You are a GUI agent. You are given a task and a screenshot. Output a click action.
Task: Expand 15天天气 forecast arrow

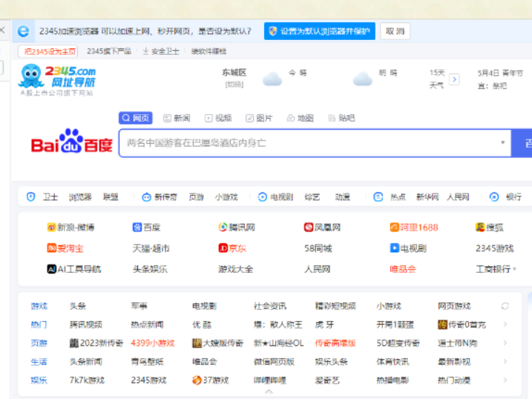coord(454,79)
